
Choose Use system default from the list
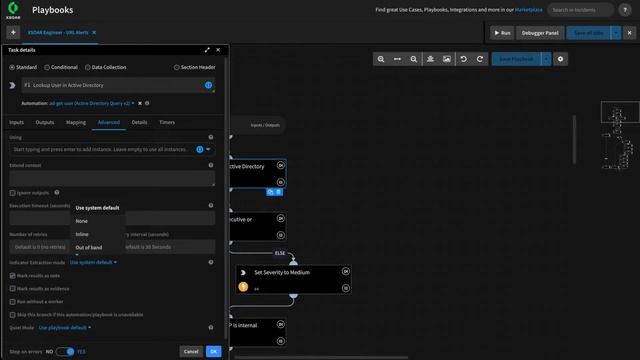(97, 208)
